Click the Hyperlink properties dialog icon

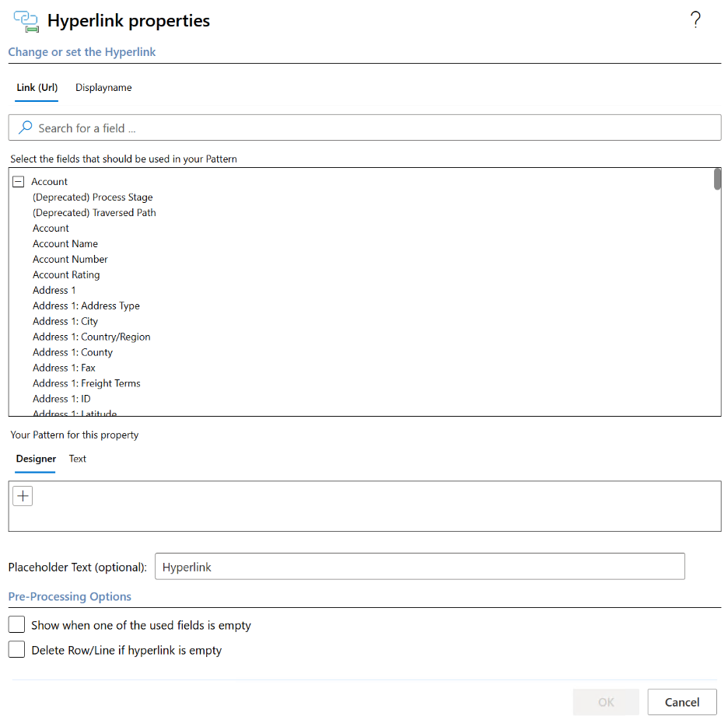point(26,21)
